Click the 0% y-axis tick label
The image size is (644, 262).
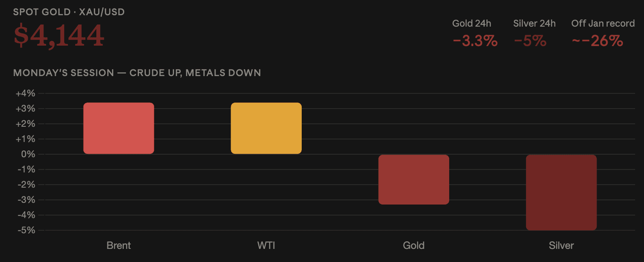click(29, 154)
